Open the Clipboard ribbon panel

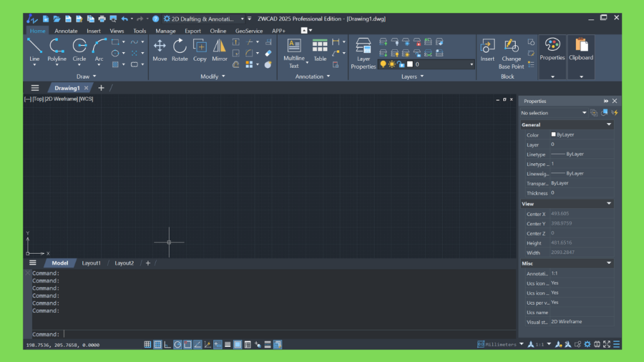click(580, 57)
